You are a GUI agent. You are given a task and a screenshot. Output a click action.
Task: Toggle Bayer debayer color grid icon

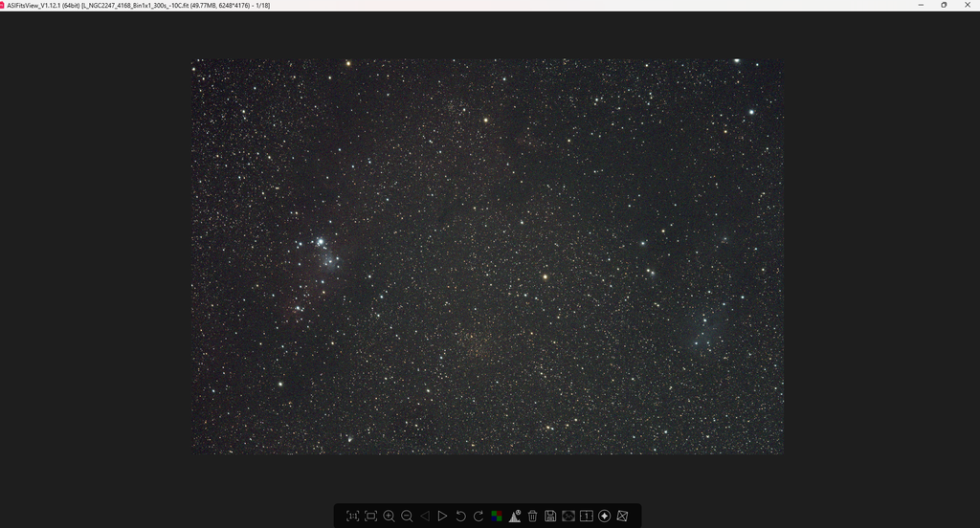(x=497, y=517)
